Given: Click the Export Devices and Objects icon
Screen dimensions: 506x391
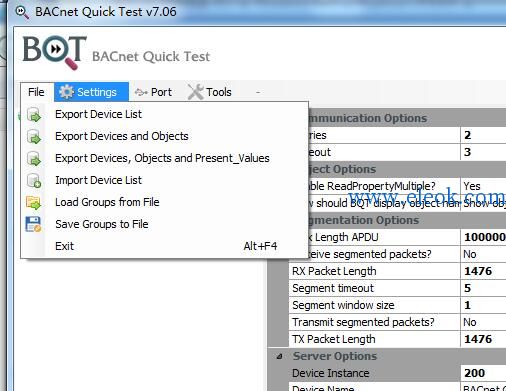Looking at the screenshot, I should click(34, 136).
